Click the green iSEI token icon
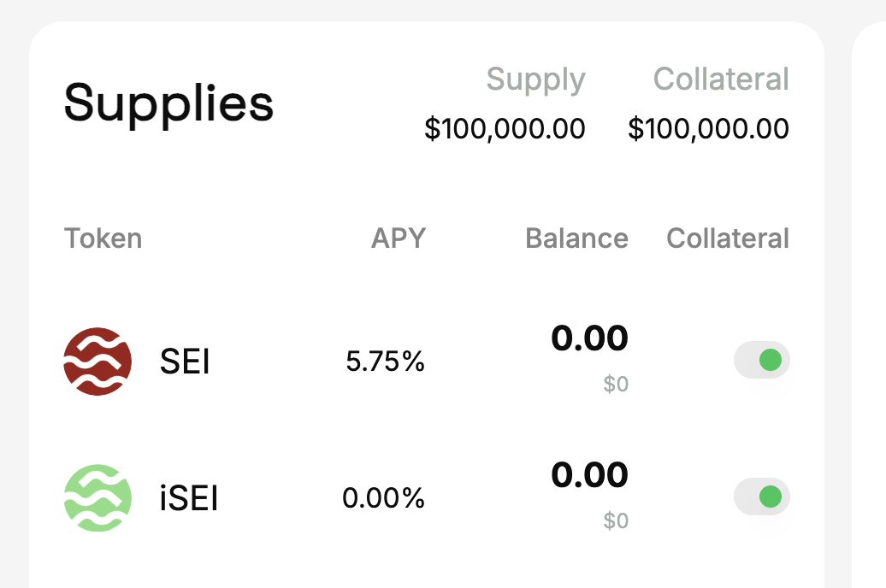Screen dimensions: 886x588 (97, 498)
